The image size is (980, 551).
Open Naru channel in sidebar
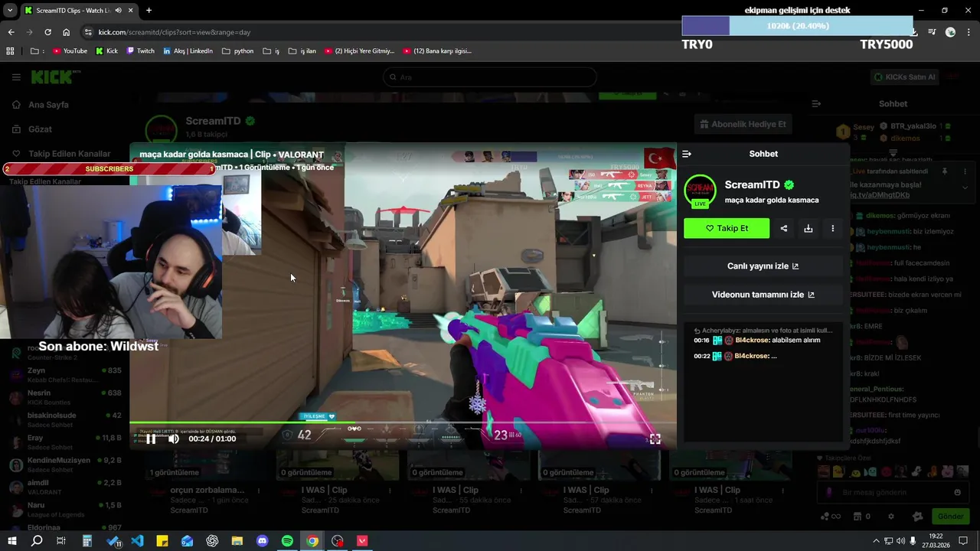tap(65, 509)
